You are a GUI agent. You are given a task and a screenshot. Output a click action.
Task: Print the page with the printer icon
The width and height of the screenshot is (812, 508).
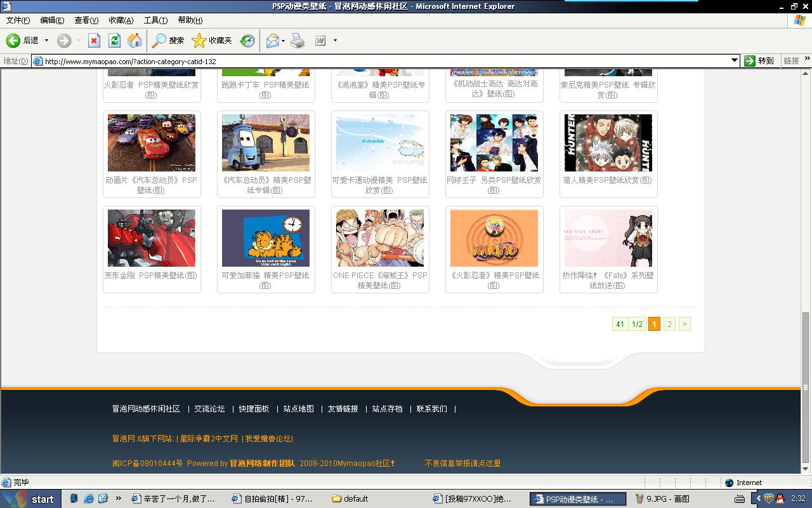[x=298, y=41]
